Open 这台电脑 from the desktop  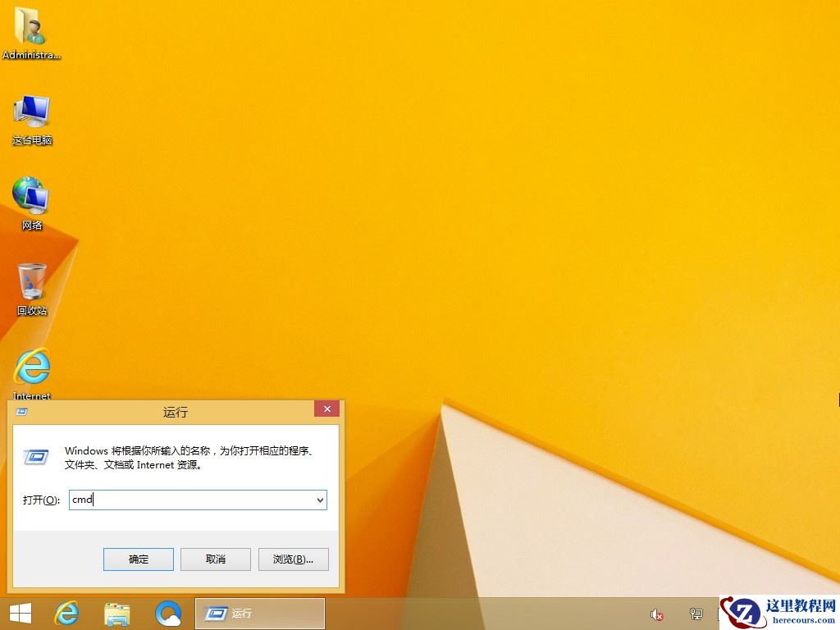tap(31, 115)
